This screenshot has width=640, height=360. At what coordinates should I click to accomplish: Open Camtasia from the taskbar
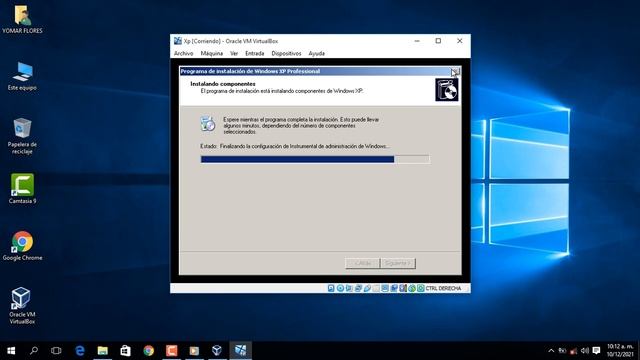pyautogui.click(x=171, y=351)
